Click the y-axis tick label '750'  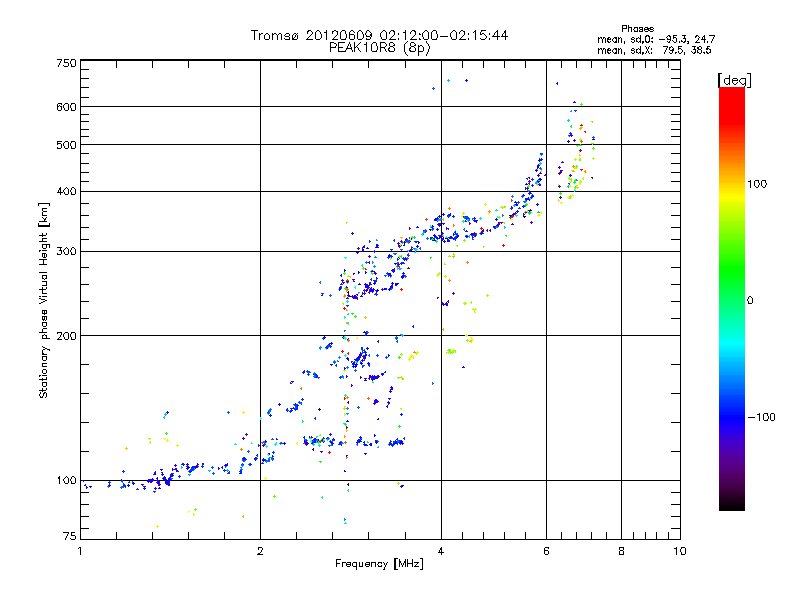pyautogui.click(x=66, y=63)
